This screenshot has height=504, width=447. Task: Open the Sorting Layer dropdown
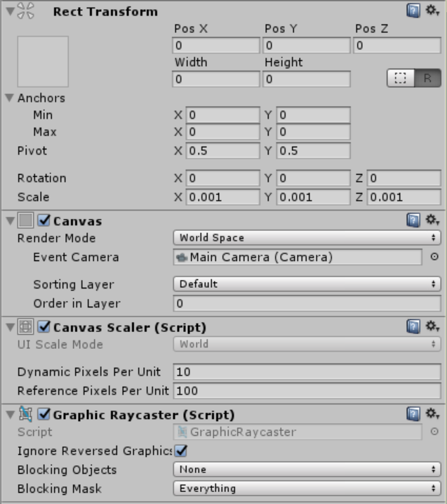tap(307, 284)
